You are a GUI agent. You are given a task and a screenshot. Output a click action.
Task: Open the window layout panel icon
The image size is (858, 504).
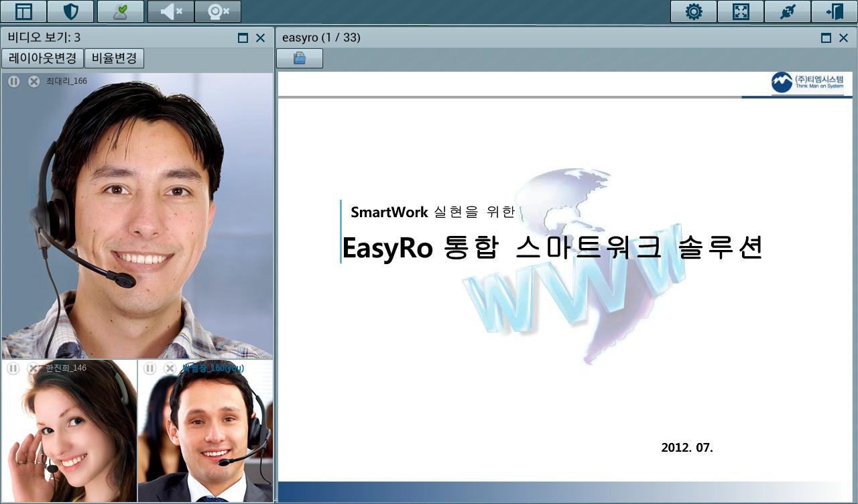23,11
